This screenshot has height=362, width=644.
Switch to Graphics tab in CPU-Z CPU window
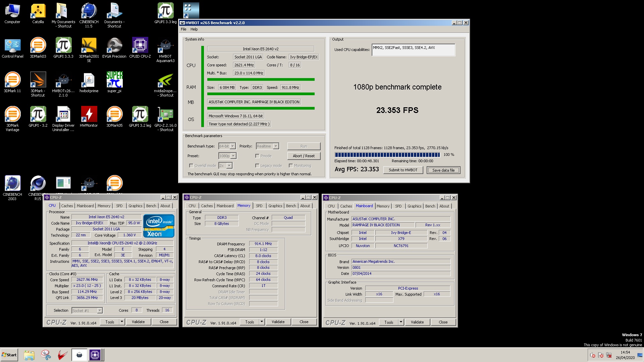pyautogui.click(x=135, y=206)
